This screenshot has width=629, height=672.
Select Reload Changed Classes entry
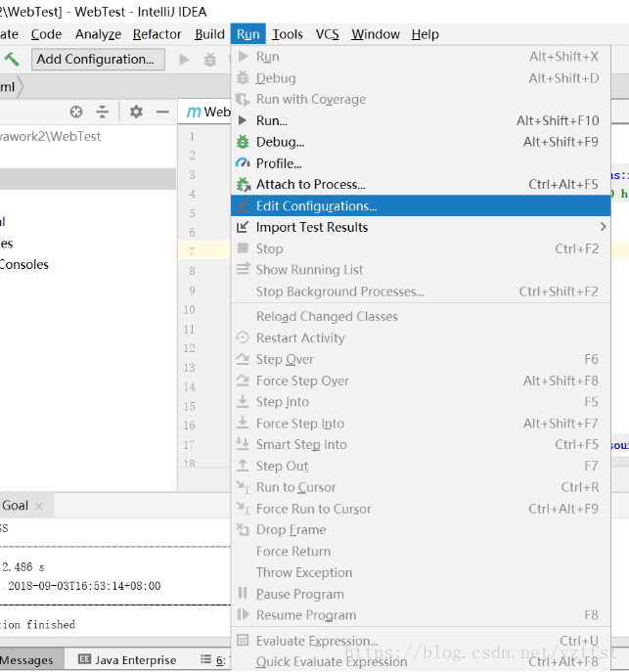click(x=421, y=316)
